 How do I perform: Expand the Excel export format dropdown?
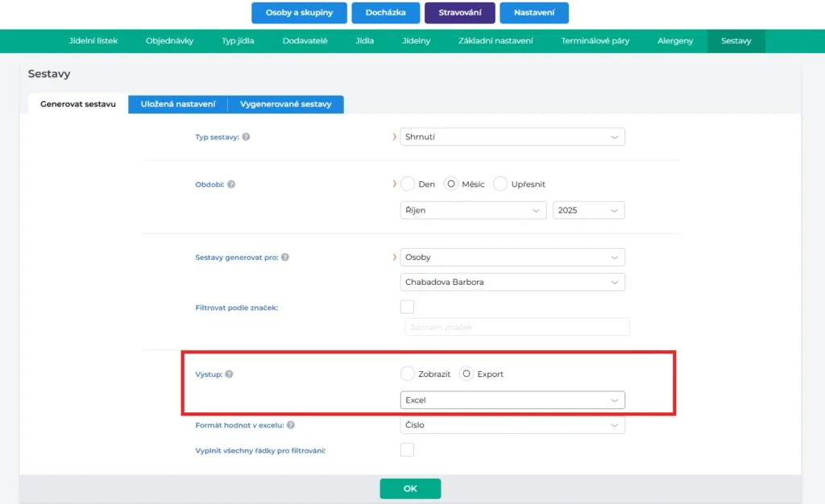(x=512, y=400)
